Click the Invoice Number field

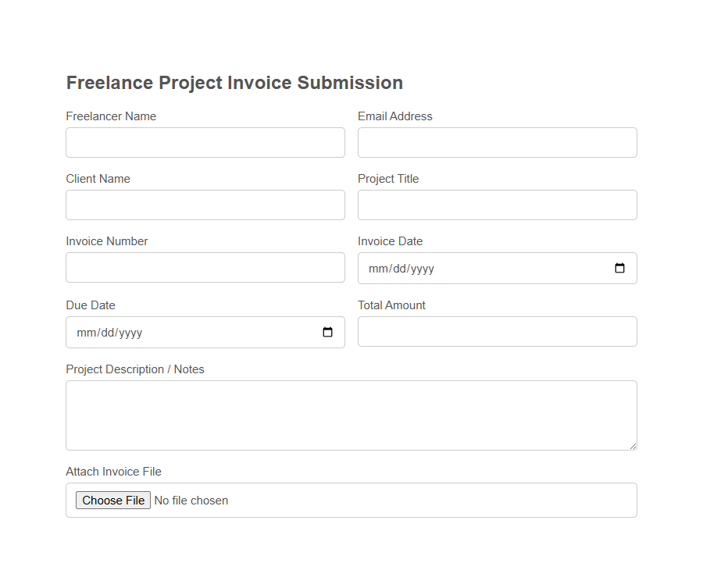click(205, 267)
